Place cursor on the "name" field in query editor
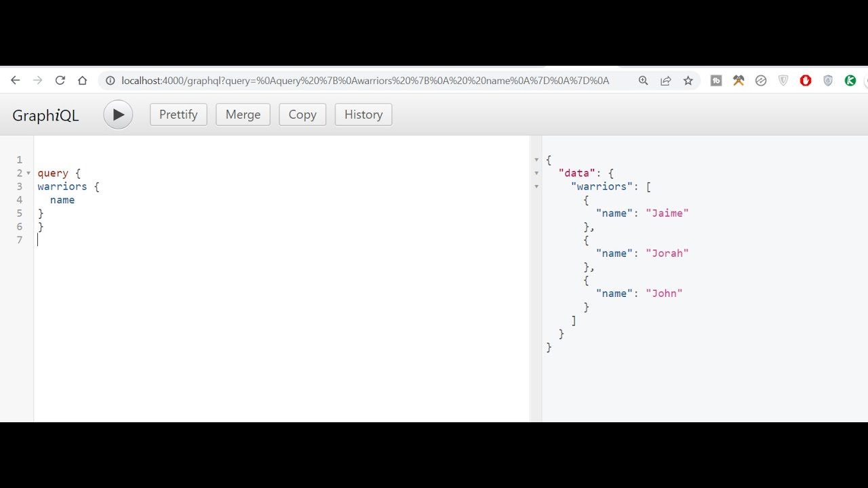Image resolution: width=868 pixels, height=488 pixels. point(62,200)
